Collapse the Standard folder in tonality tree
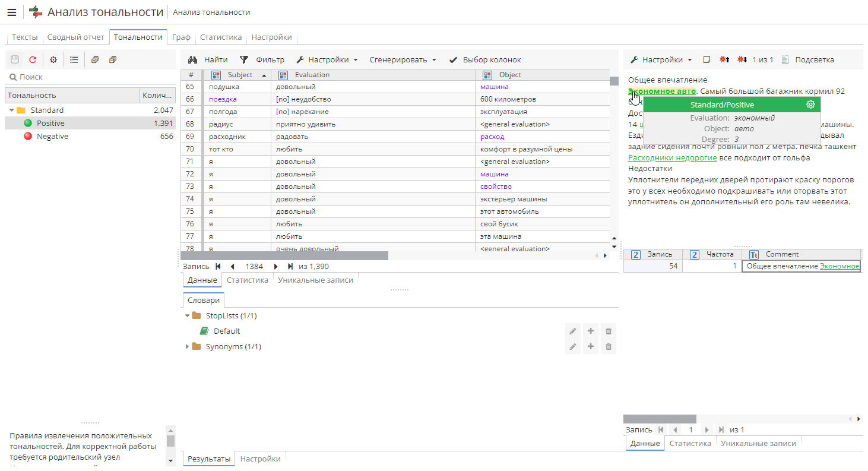Image resolution: width=868 pixels, height=471 pixels. pyautogui.click(x=12, y=110)
